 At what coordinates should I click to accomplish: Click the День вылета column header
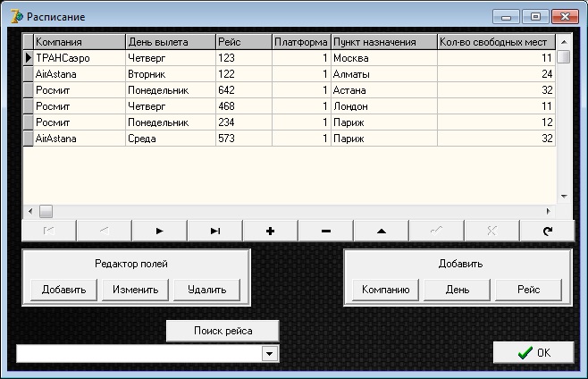pyautogui.click(x=171, y=42)
